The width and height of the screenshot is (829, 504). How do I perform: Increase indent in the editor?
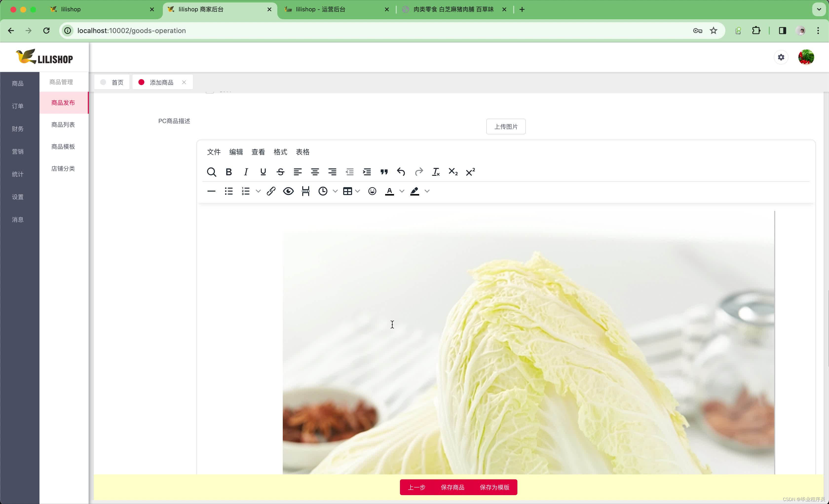click(367, 172)
